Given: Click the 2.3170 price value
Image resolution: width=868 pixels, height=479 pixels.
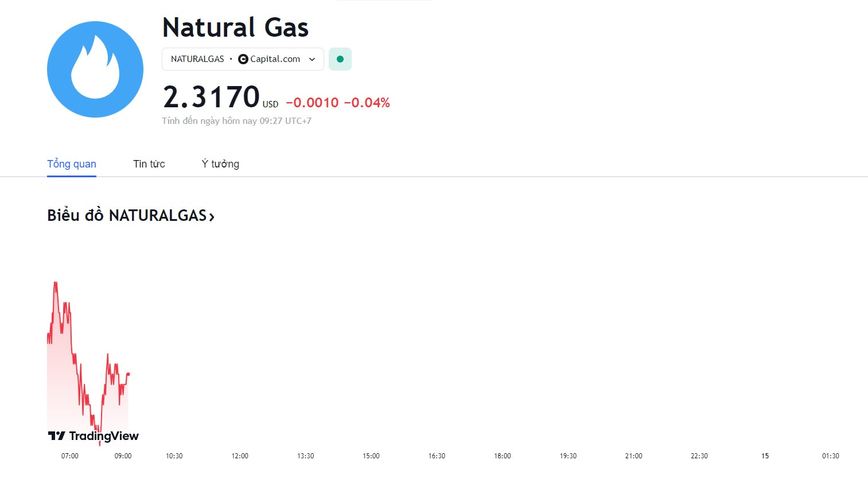Looking at the screenshot, I should coord(211,97).
